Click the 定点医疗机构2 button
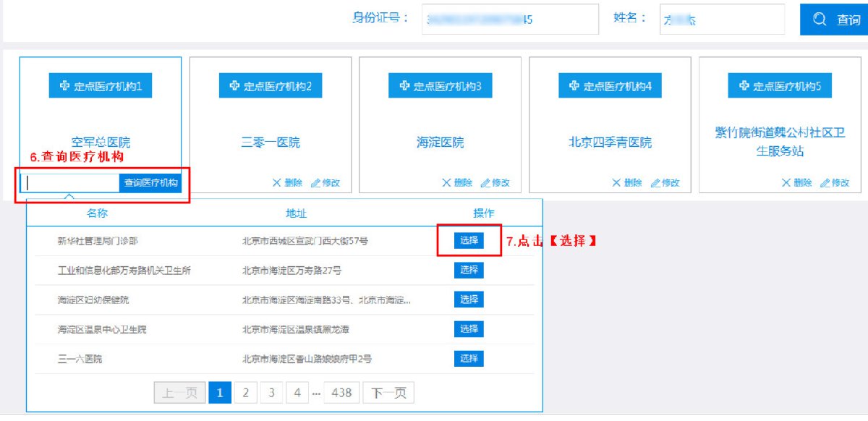 [x=271, y=86]
